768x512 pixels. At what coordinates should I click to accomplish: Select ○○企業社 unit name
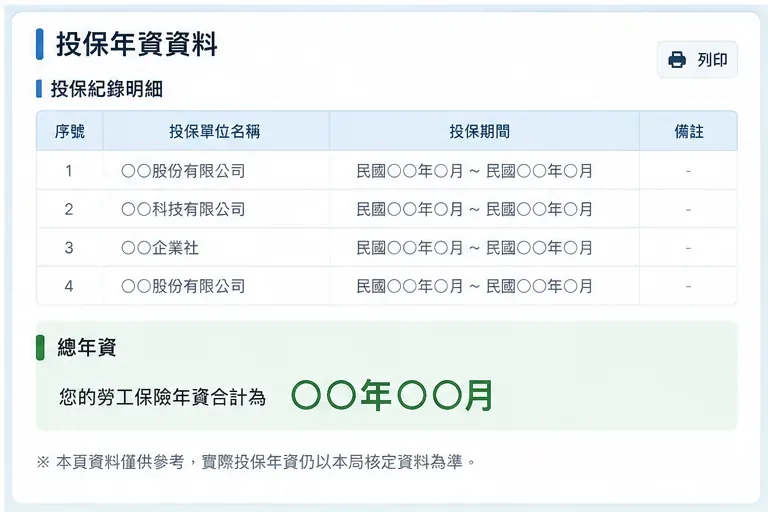(160, 247)
